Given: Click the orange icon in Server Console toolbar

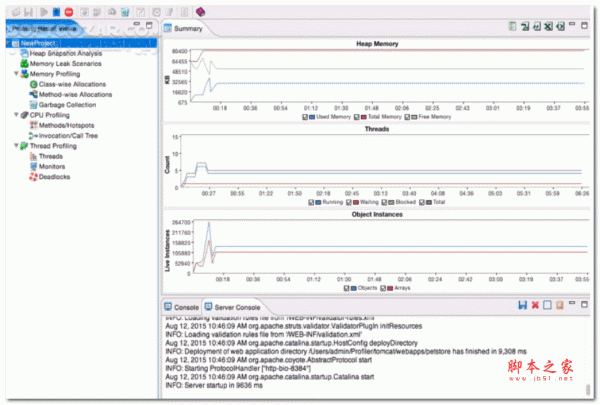Looking at the screenshot, I should [560, 305].
